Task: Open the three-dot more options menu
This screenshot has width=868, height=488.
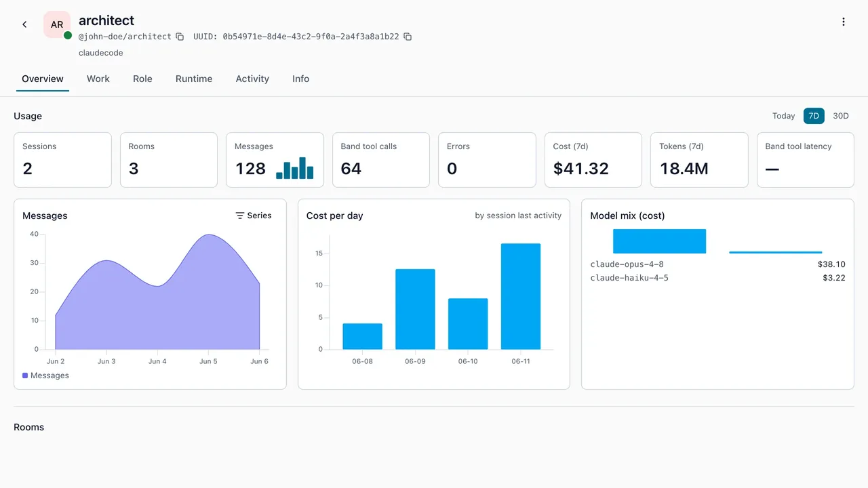Action: point(844,22)
